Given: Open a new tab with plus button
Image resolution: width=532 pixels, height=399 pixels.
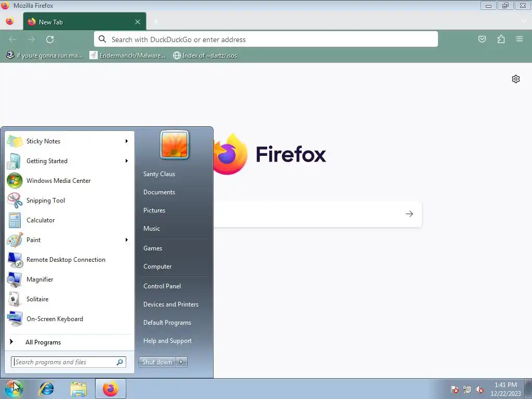Looking at the screenshot, I should point(156,22).
